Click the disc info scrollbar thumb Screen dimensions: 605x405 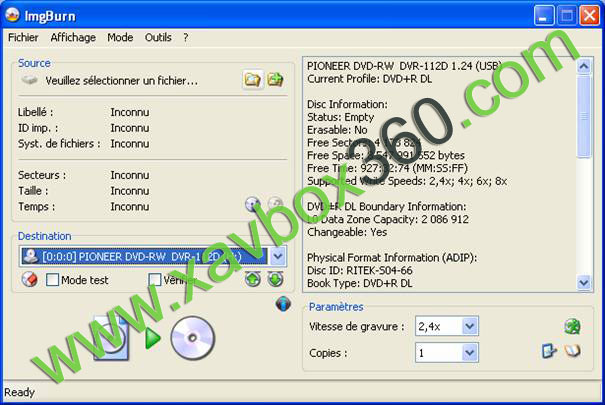[x=584, y=117]
